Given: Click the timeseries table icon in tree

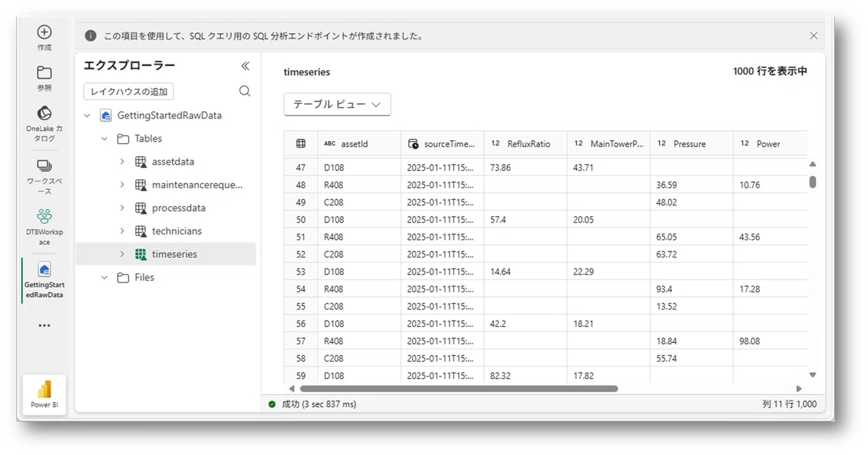Looking at the screenshot, I should [x=141, y=254].
